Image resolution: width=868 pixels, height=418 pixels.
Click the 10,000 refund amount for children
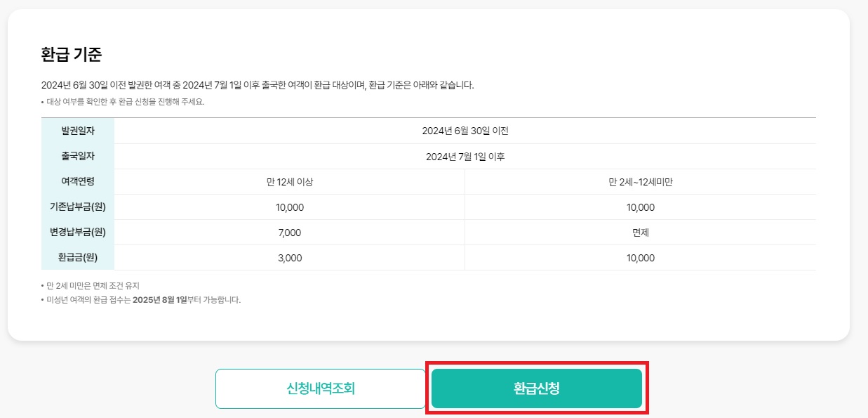tap(640, 257)
